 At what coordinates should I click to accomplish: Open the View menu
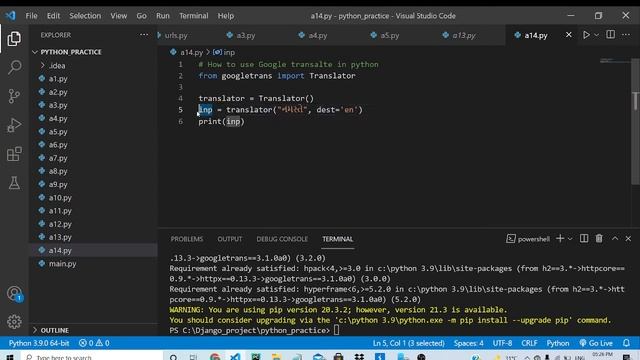pos(118,16)
